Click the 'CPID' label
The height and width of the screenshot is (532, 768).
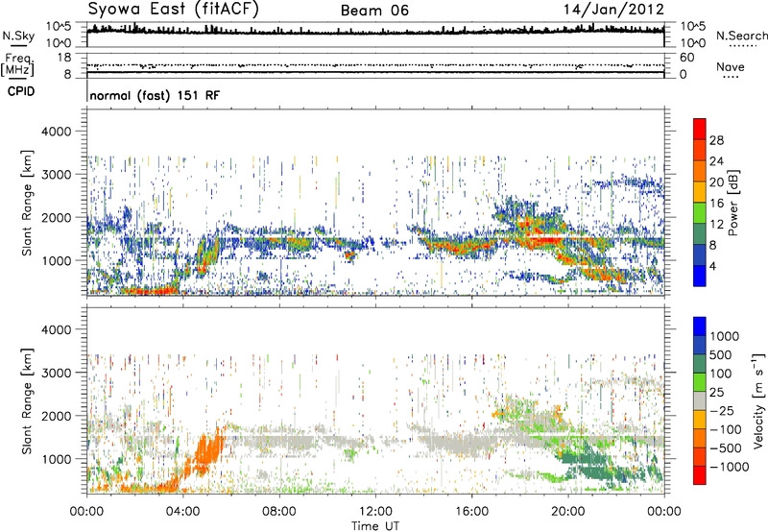(21, 91)
